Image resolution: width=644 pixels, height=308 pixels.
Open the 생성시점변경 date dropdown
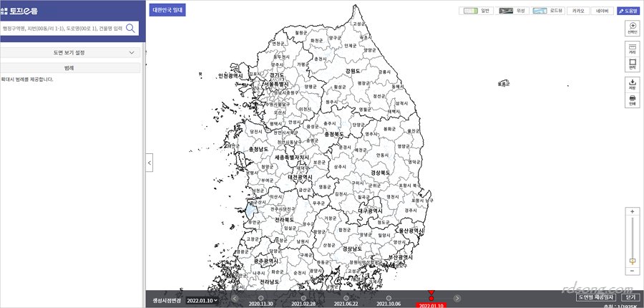tap(203, 301)
